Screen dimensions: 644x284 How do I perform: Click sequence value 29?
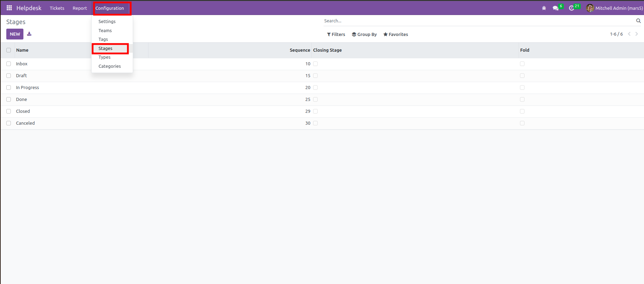pos(308,111)
